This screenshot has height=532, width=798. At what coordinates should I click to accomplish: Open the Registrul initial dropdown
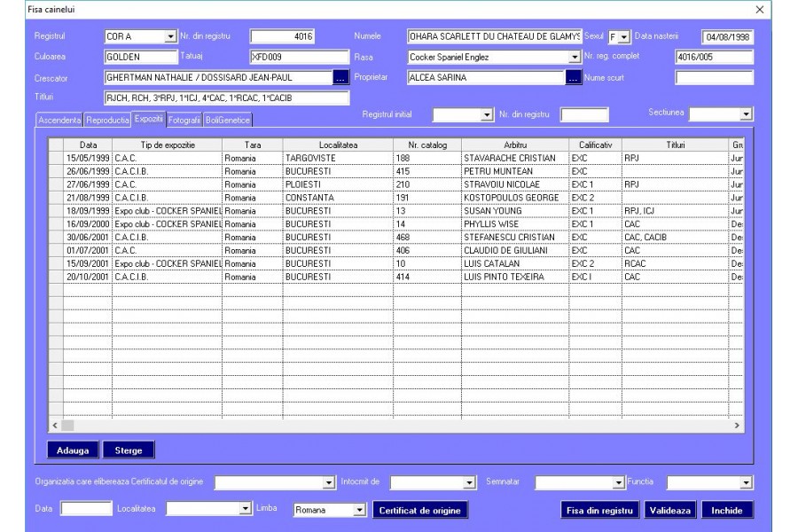487,115
